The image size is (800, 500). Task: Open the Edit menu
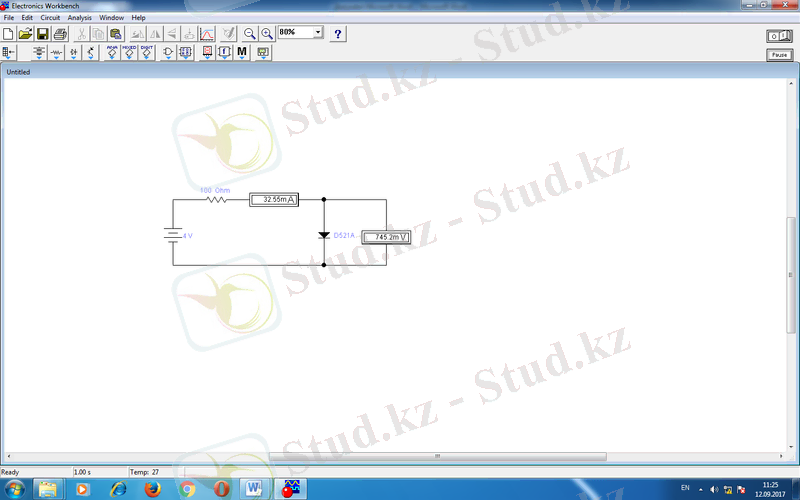click(27, 17)
